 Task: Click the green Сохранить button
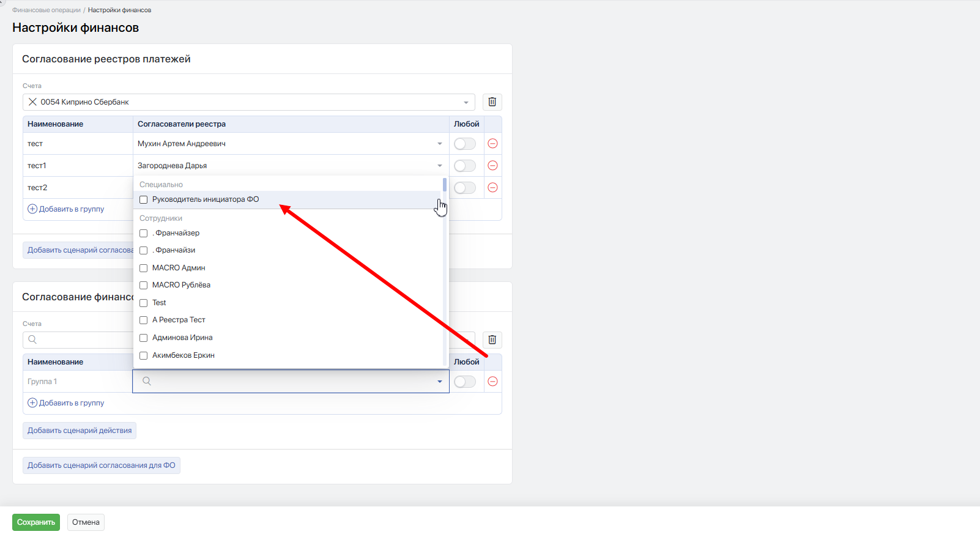click(x=36, y=522)
